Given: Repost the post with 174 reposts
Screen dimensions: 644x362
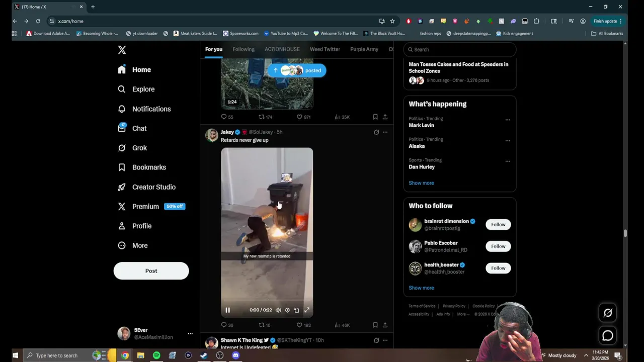Looking at the screenshot, I should coord(265,117).
